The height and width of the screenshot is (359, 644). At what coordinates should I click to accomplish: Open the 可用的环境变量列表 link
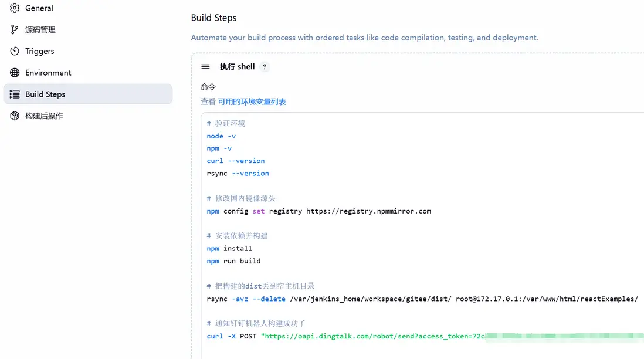coord(252,101)
